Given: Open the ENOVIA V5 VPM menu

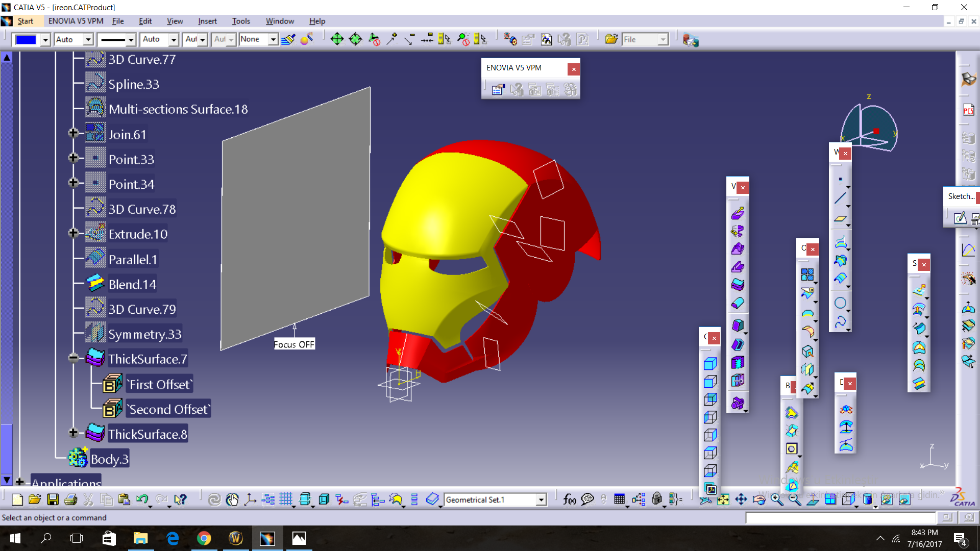Looking at the screenshot, I should (x=76, y=21).
